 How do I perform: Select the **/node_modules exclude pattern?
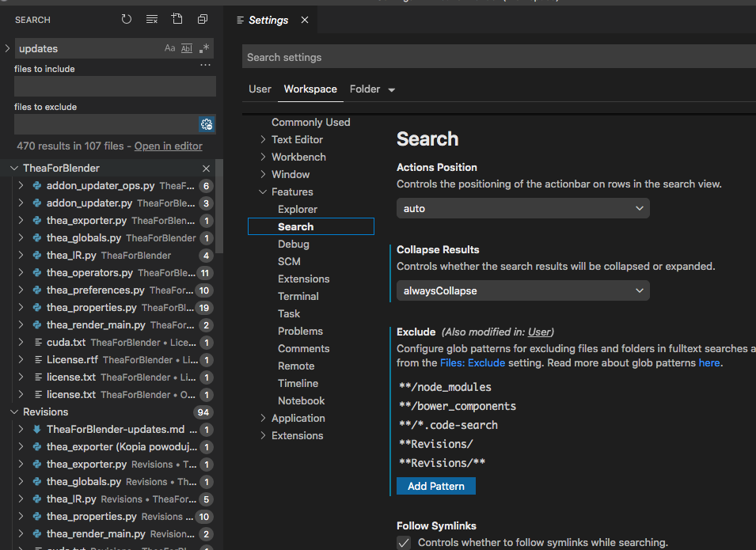446,387
